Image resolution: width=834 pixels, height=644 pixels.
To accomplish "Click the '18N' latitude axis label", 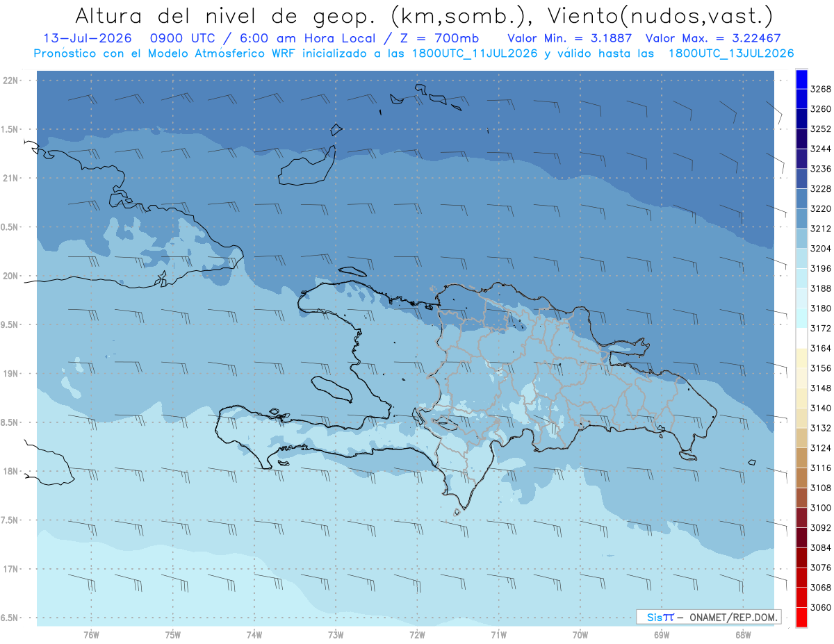I will [10, 471].
